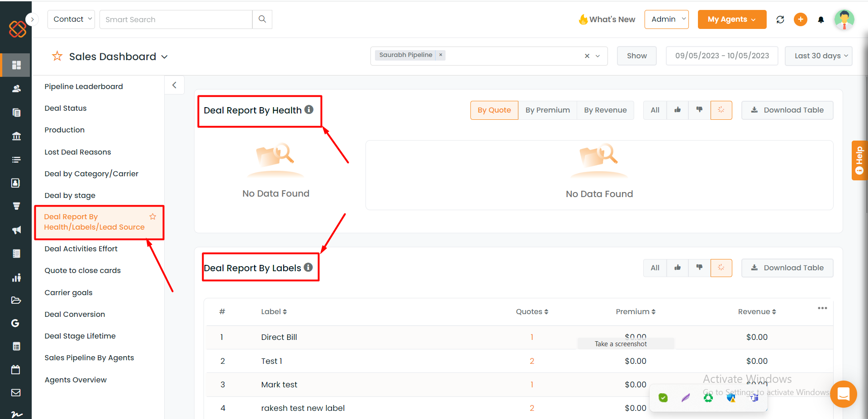This screenshot has width=868, height=419.
Task: Open the bar chart reports icon in sidebar
Action: click(x=16, y=278)
